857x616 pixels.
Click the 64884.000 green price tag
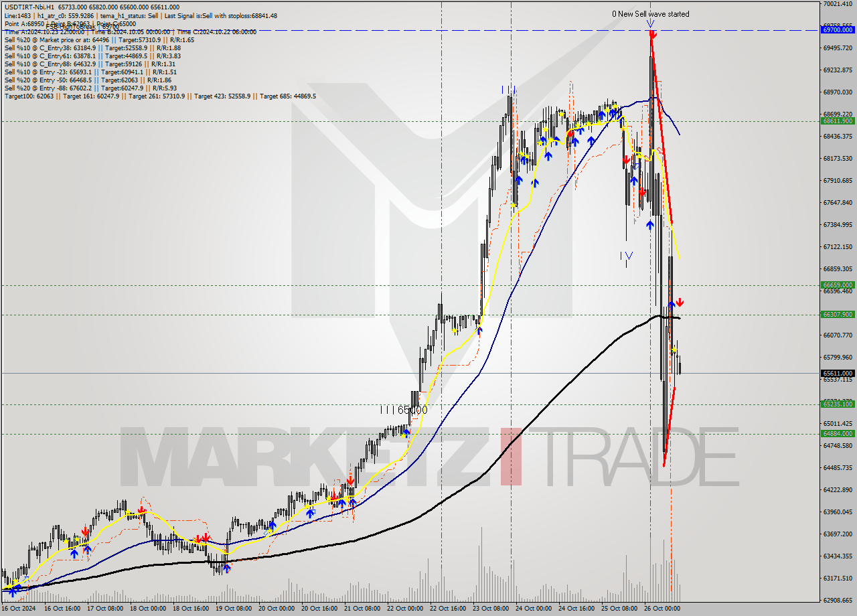pos(838,433)
